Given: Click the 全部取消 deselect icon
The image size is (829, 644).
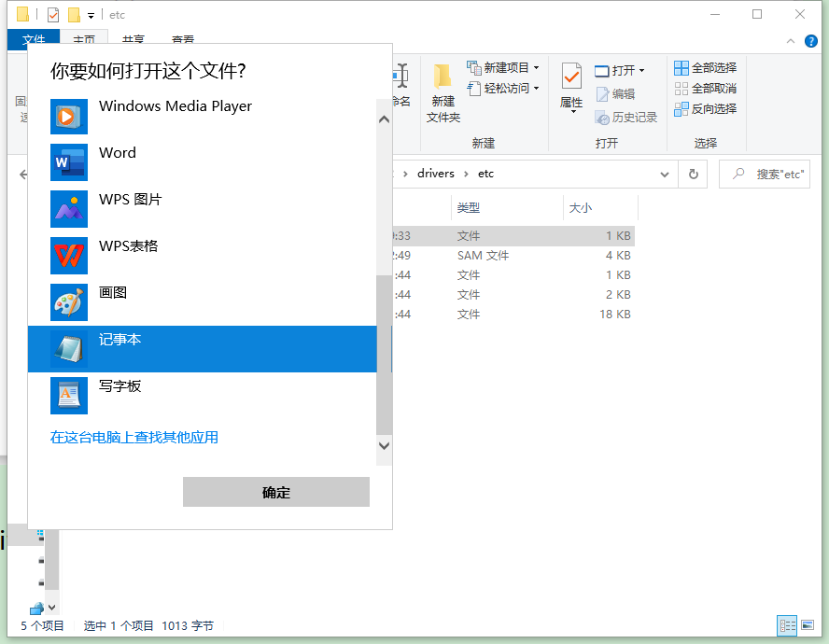Looking at the screenshot, I should point(681,89).
